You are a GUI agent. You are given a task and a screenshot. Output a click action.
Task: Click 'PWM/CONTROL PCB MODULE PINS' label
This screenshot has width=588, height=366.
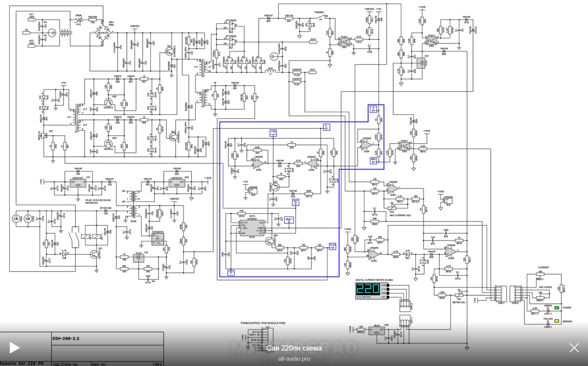263,323
